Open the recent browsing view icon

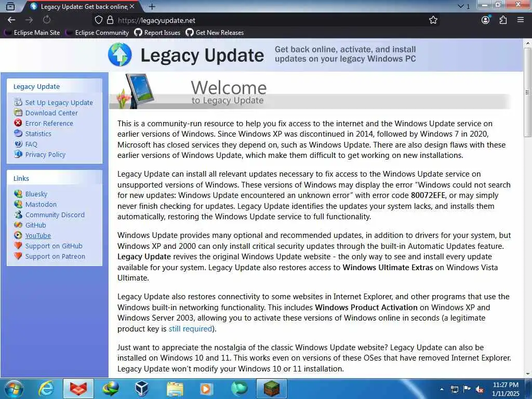(10, 6)
